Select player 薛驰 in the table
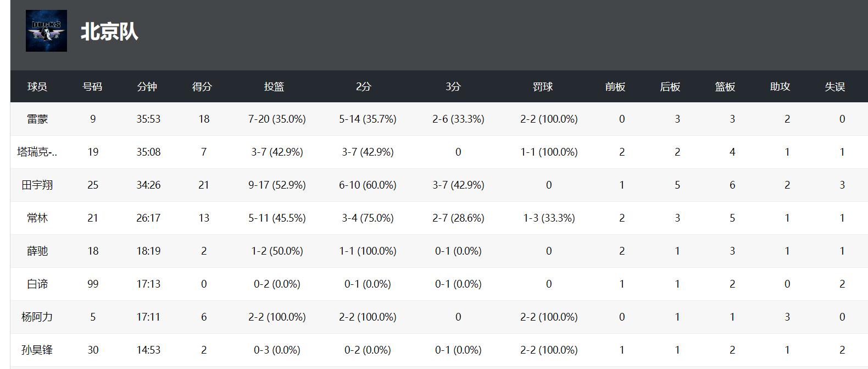 tap(37, 251)
